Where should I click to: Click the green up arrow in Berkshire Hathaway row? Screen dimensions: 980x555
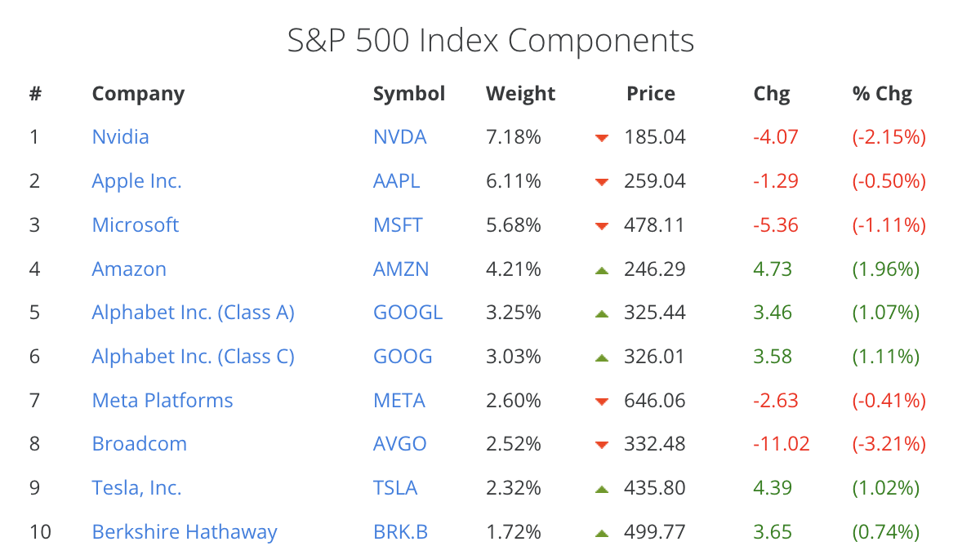[602, 533]
